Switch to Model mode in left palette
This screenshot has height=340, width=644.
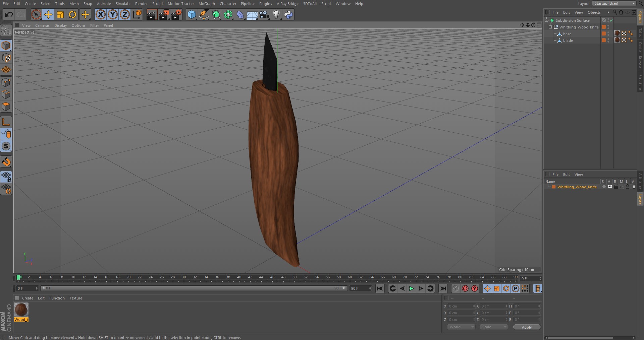point(6,46)
